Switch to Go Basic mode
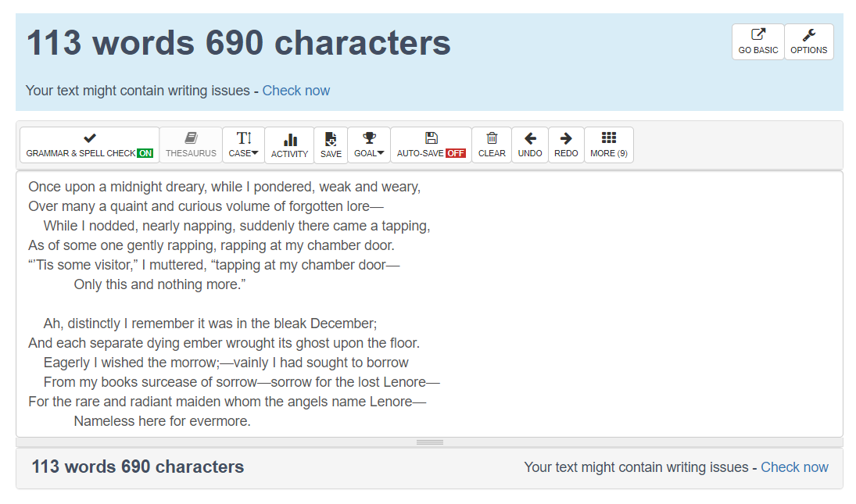 [758, 41]
